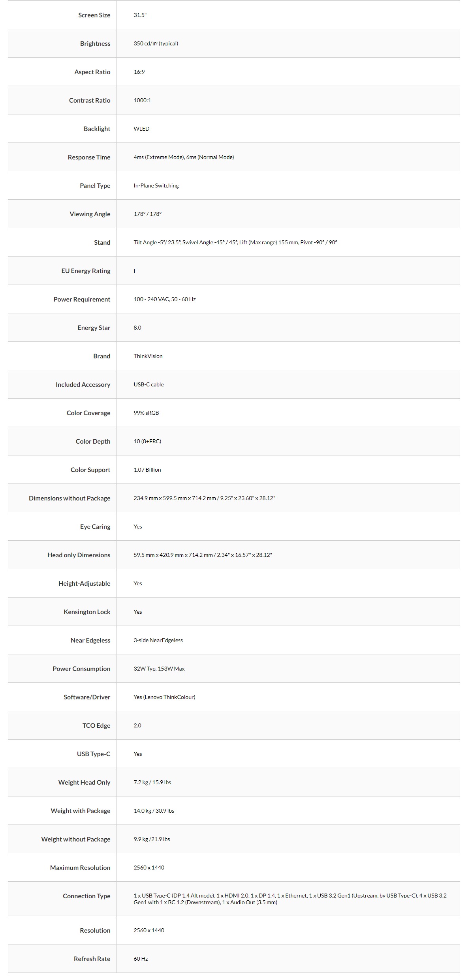The image size is (468, 980).
Task: Click the USB-C cable accessory value
Action: [148, 384]
